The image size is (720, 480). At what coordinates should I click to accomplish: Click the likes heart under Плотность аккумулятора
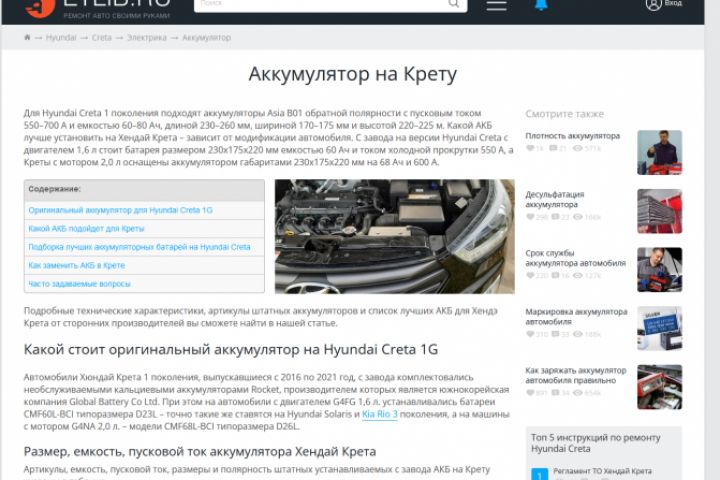click(x=530, y=148)
